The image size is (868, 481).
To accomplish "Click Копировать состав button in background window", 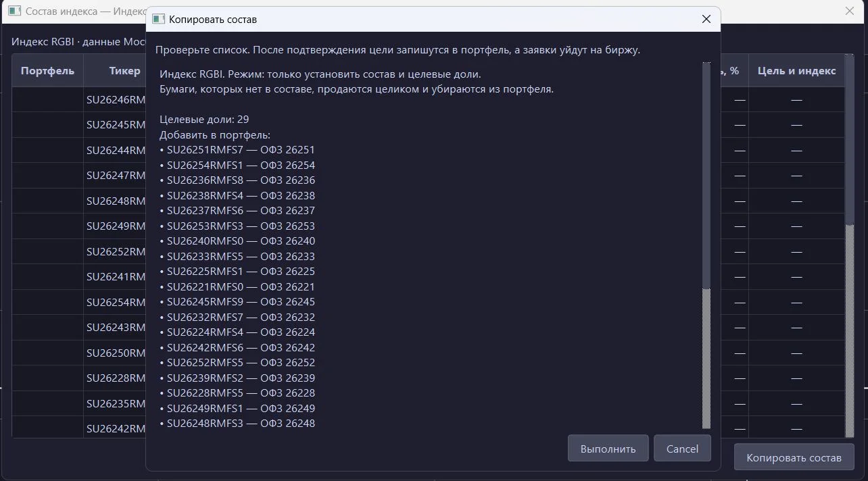I will point(794,457).
